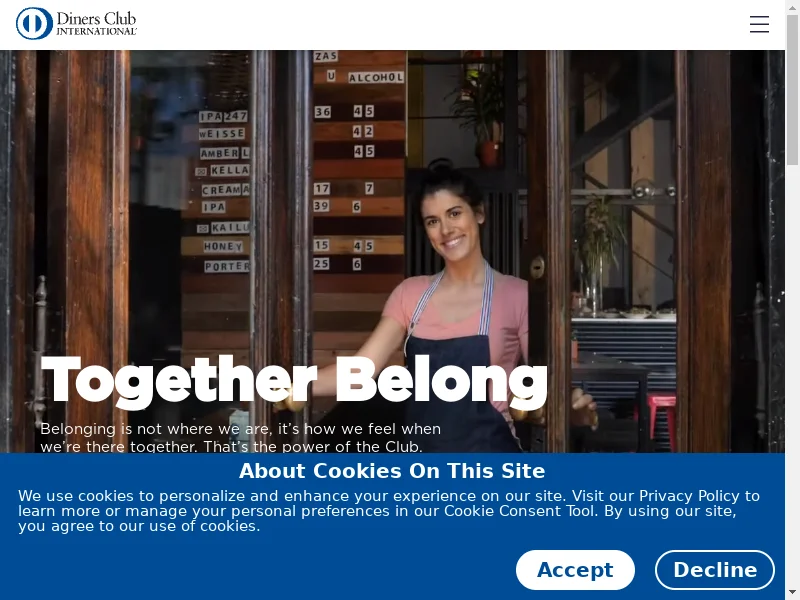Viewport: 800px width, 600px height.
Task: Click the HONEY label on beer board
Action: coord(223,246)
